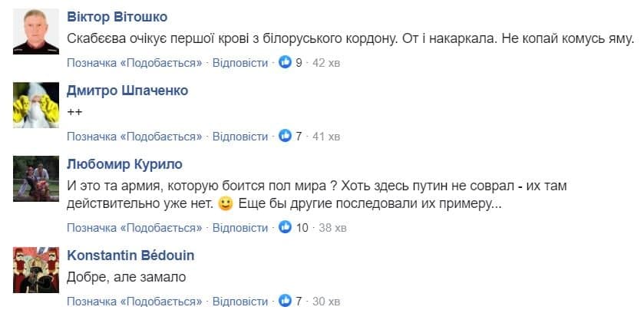644x310 pixels.
Task: Click like reaction icon on Konstantin Bédouin's comment
Action: tap(285, 300)
